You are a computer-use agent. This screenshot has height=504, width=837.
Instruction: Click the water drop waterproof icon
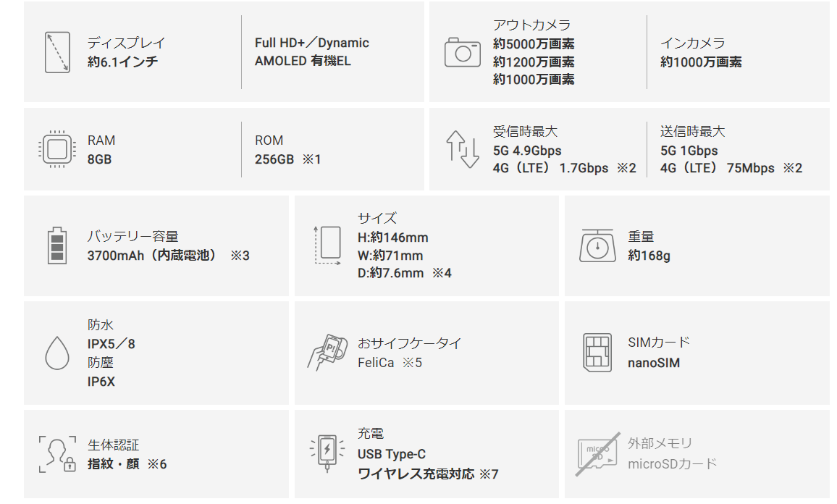tap(57, 353)
